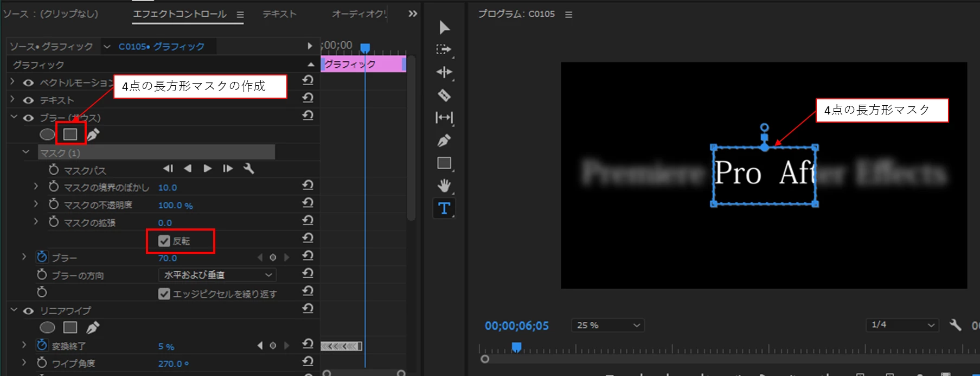Edit ブラー value 70.0
The image size is (980, 376).
coord(168,258)
